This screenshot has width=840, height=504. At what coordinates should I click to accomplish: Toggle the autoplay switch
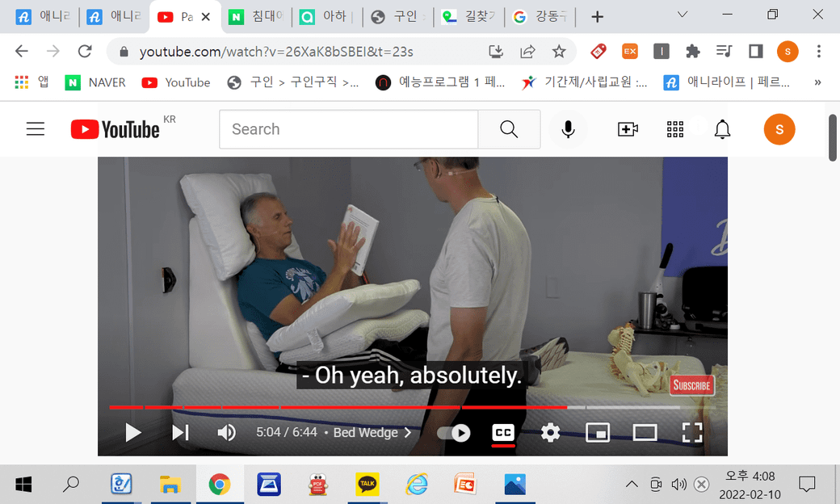pyautogui.click(x=455, y=433)
